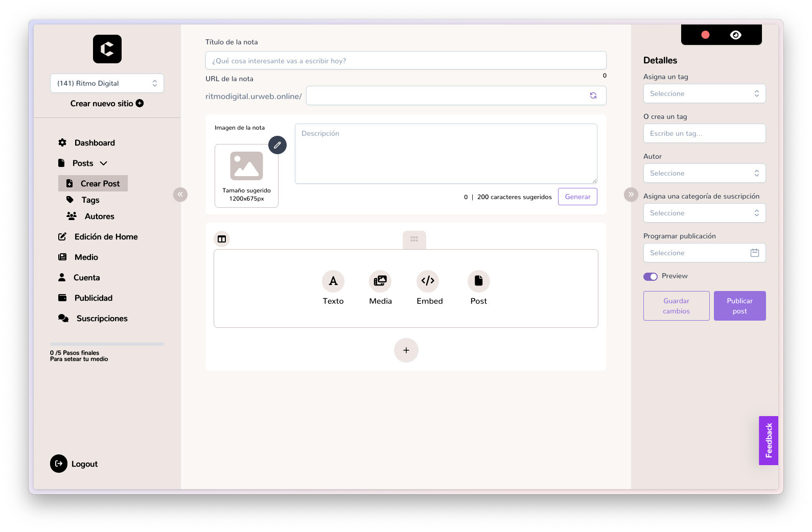Open the Autor dropdown

click(704, 173)
